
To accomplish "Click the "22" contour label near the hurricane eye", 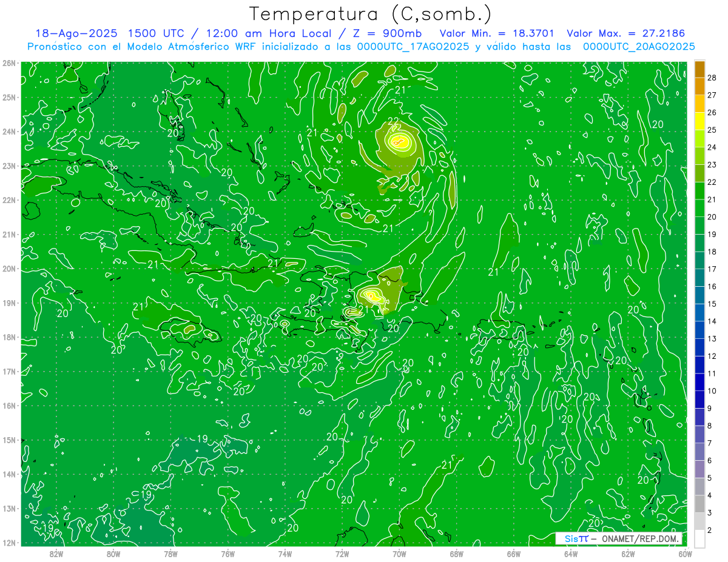I will coord(394,122).
